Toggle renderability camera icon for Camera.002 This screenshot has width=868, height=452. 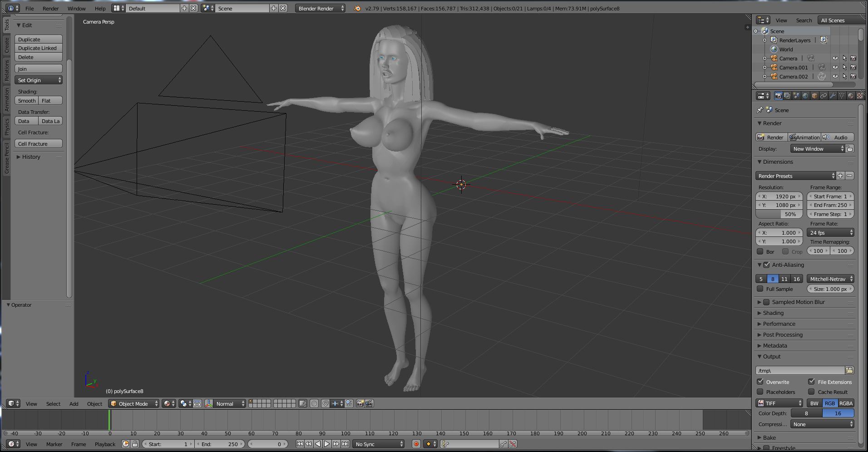853,76
